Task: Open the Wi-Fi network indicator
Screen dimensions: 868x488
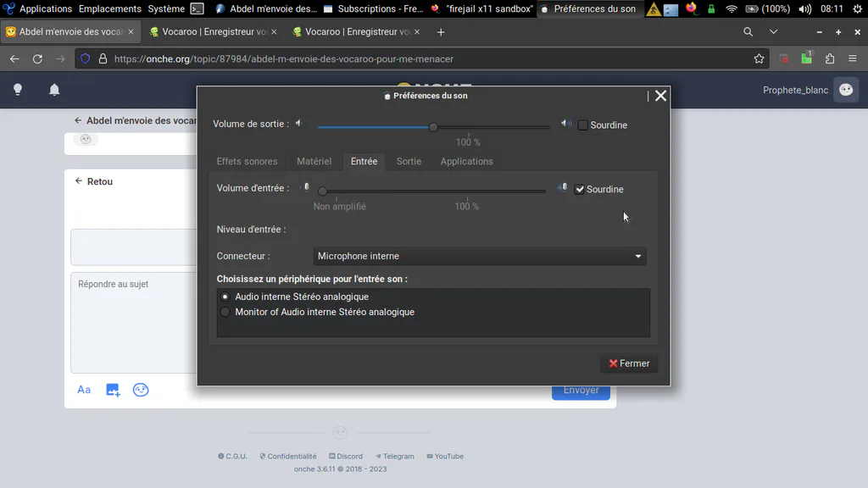Action: [x=732, y=8]
